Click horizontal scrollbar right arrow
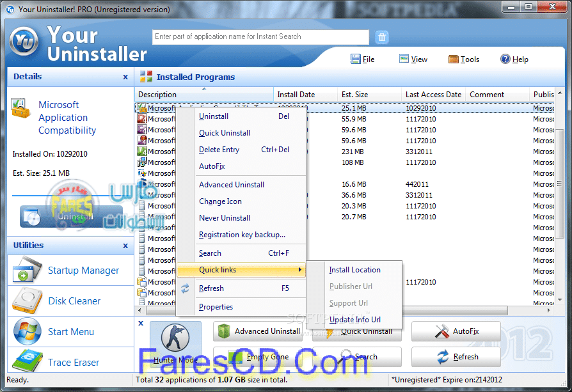 tap(548, 310)
